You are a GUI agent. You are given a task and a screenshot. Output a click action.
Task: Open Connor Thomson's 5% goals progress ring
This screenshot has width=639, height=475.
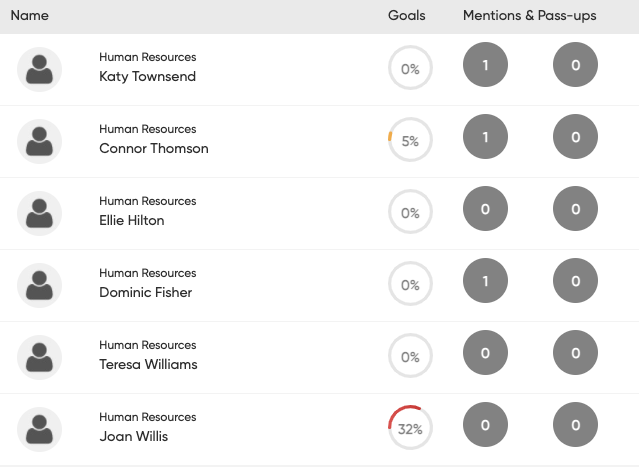click(x=410, y=141)
